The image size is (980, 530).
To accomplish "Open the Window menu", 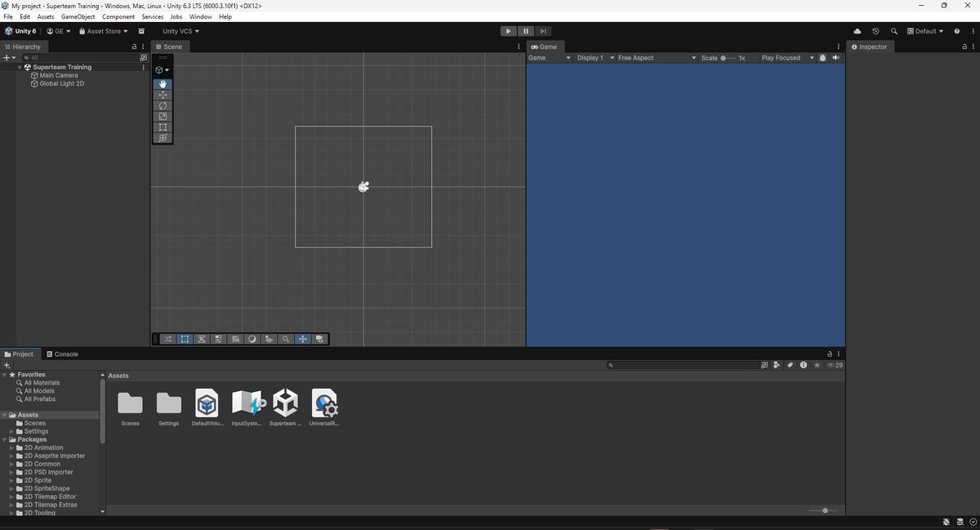I will tap(200, 16).
